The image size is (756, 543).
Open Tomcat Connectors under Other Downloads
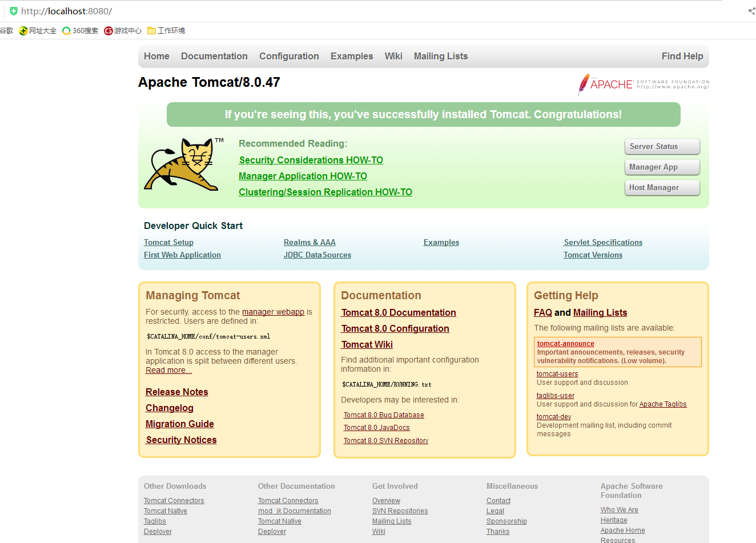pos(174,501)
